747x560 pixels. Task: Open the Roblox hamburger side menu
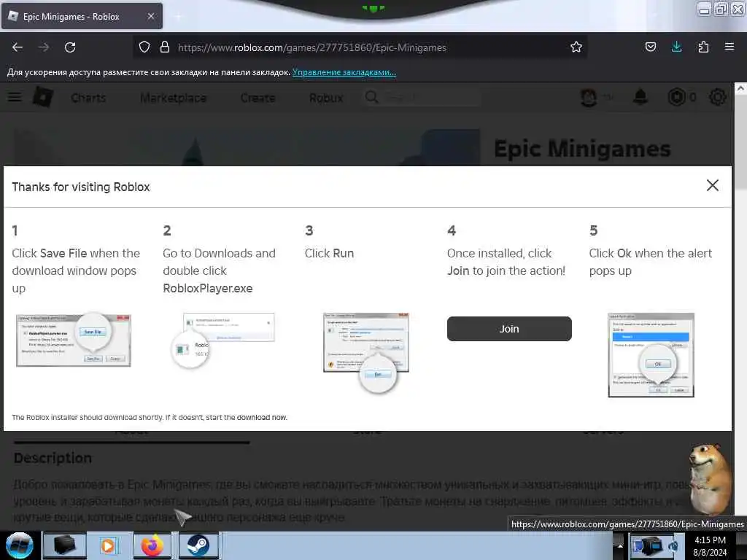[15, 97]
